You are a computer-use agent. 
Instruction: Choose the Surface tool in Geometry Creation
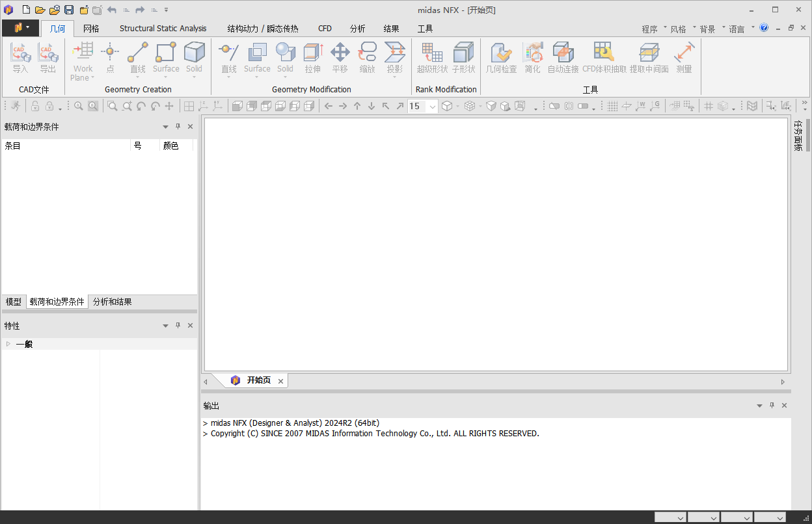tap(166, 58)
